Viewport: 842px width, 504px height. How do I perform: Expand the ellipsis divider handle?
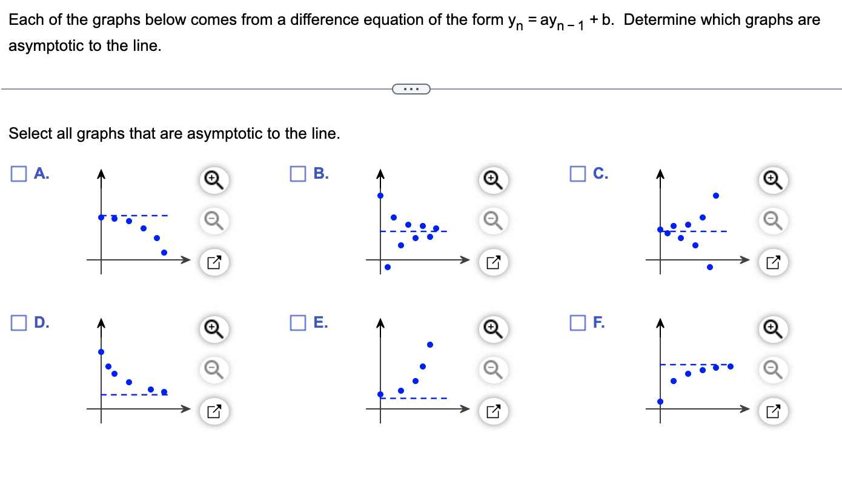411,90
